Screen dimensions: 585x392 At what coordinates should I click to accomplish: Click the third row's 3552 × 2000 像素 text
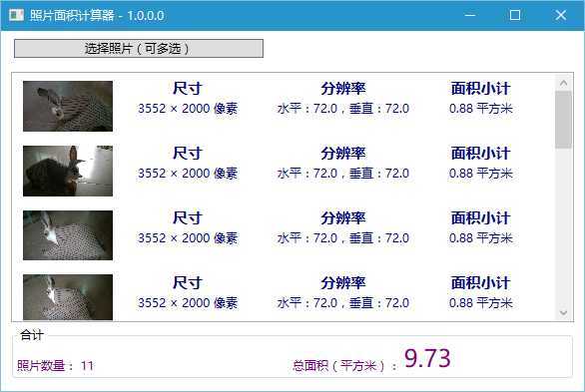coord(188,238)
